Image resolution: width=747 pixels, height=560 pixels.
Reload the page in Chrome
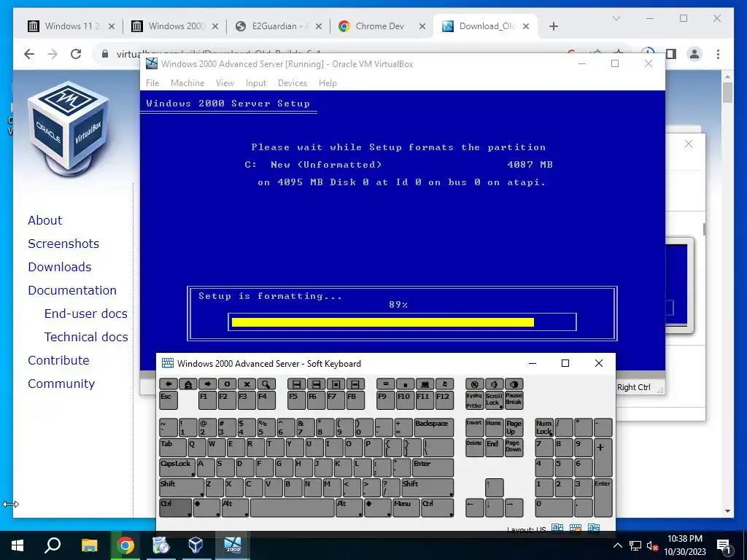(76, 54)
